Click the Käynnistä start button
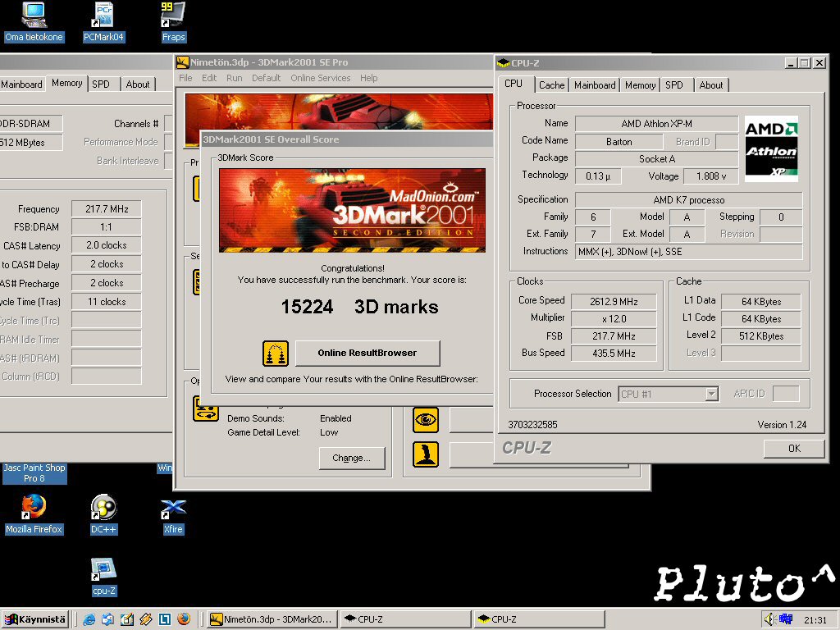This screenshot has height=630, width=840. point(34,619)
